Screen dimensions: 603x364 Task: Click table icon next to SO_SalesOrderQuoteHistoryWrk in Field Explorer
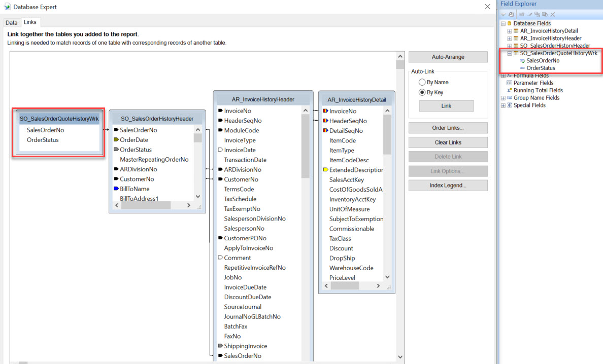(516, 53)
